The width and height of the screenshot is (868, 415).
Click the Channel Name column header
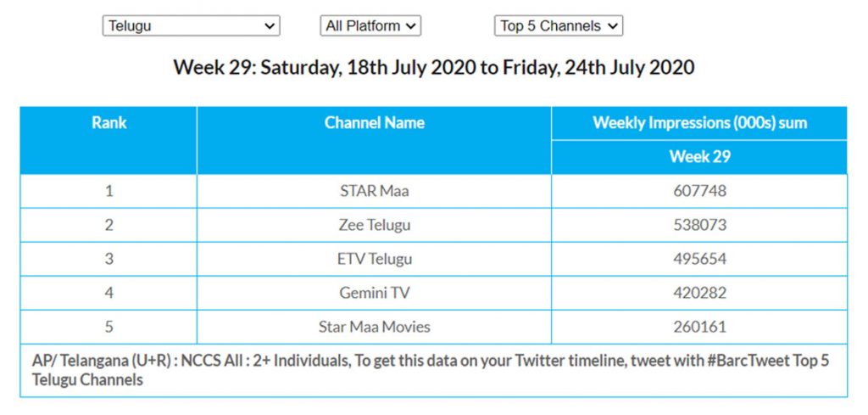374,123
